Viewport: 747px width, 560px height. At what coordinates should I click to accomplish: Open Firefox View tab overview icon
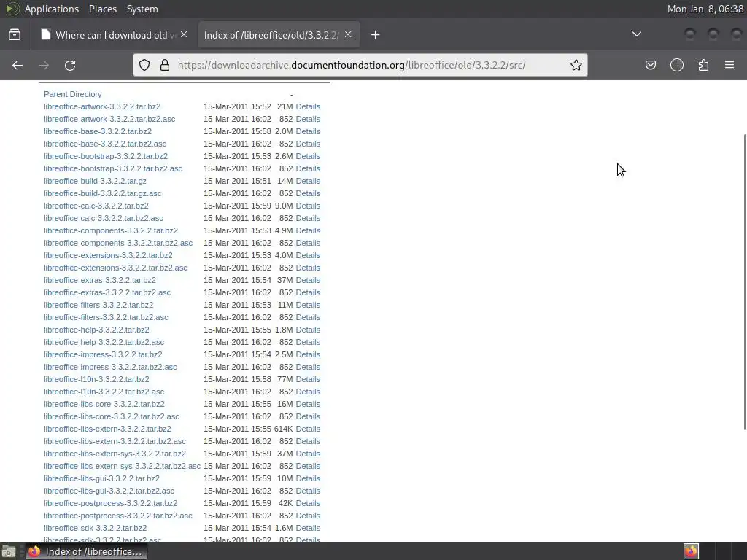(x=15, y=35)
